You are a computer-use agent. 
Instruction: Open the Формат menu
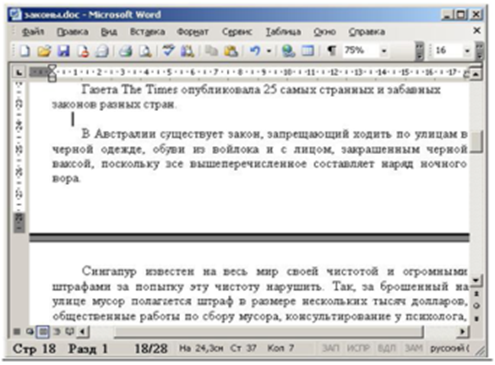coord(193,32)
